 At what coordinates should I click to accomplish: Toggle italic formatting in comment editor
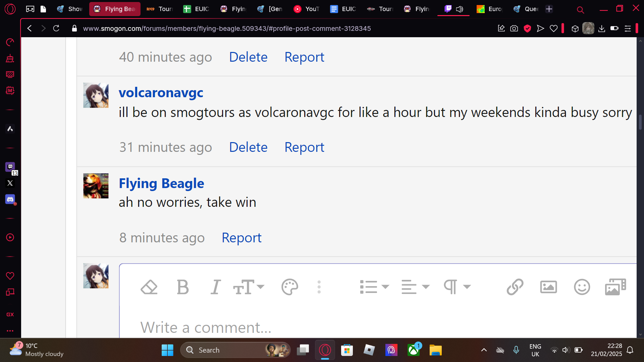215,287
